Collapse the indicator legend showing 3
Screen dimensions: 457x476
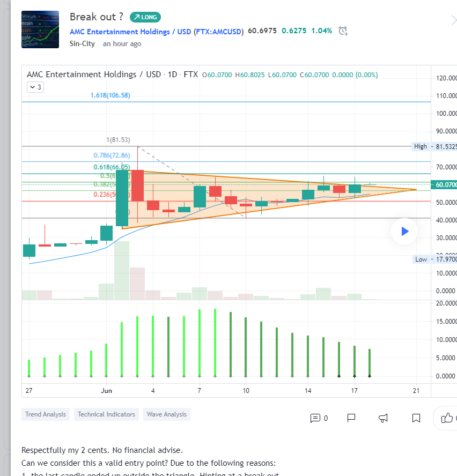click(35, 87)
